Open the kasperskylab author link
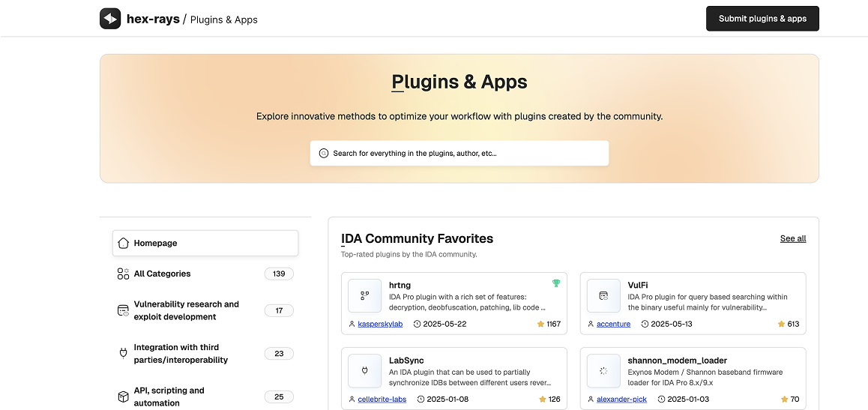The height and width of the screenshot is (410, 868). [x=379, y=325]
